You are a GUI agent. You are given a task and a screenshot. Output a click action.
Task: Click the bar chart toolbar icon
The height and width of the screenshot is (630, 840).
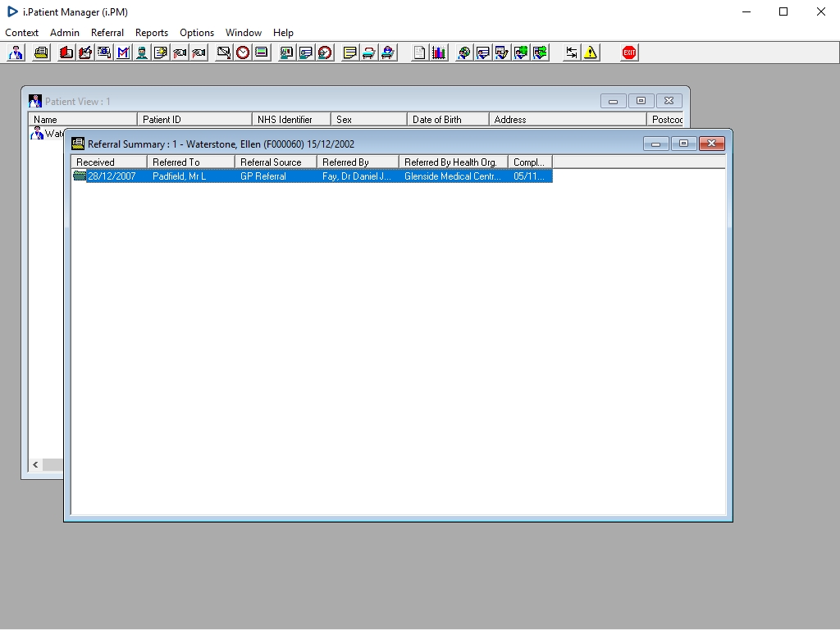[x=439, y=52]
